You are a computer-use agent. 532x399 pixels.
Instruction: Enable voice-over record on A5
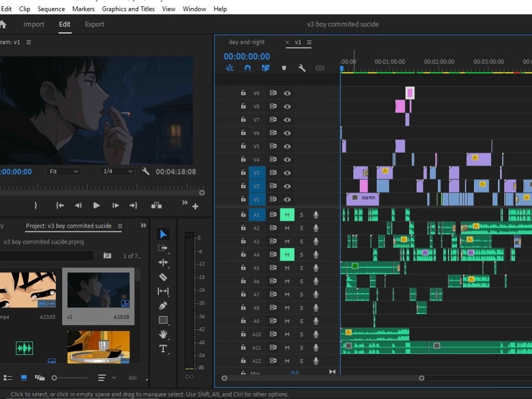tap(316, 268)
